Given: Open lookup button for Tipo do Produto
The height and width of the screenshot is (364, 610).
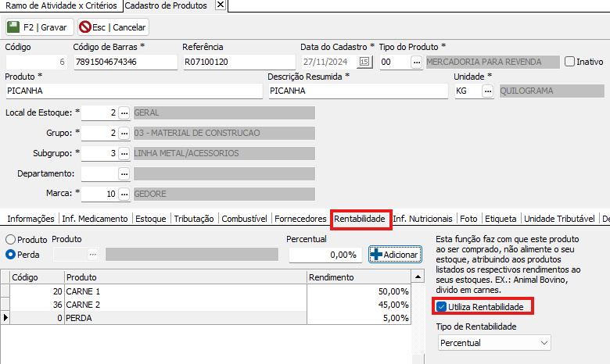Looking at the screenshot, I should (417, 62).
